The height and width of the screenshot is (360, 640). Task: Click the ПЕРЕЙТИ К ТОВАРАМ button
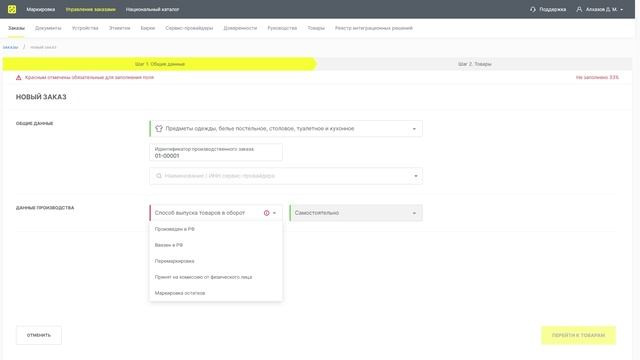pyautogui.click(x=578, y=335)
